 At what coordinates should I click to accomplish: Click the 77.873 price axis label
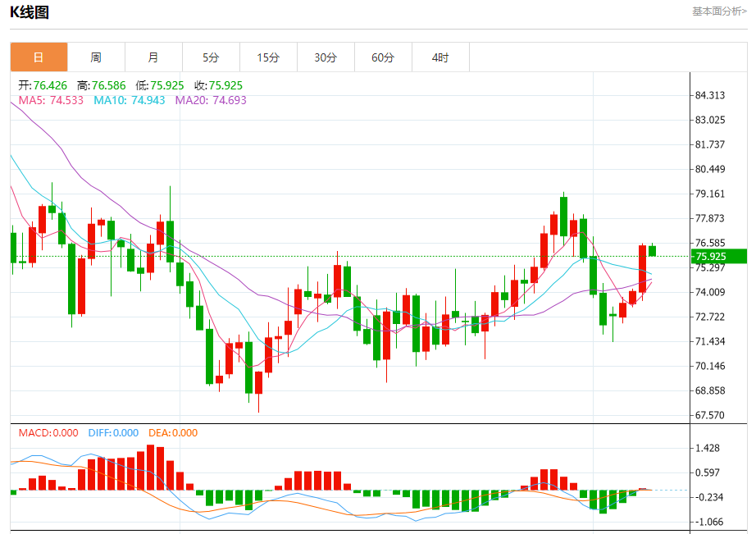[710, 218]
